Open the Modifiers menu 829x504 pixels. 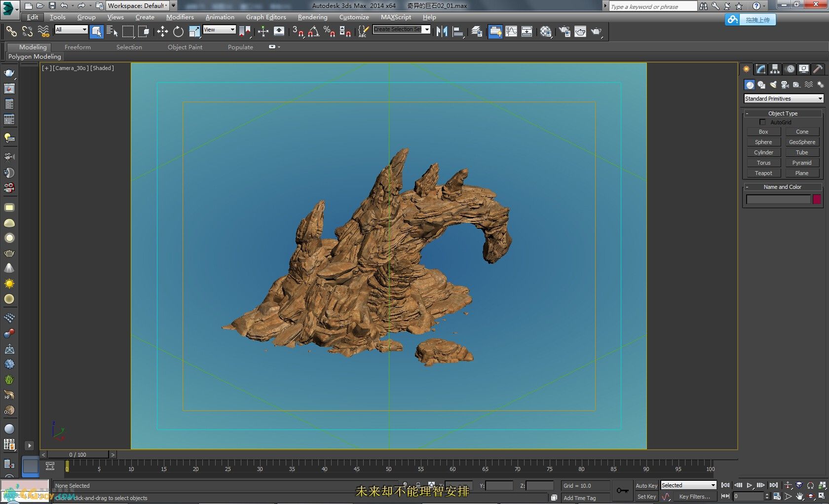coord(180,17)
